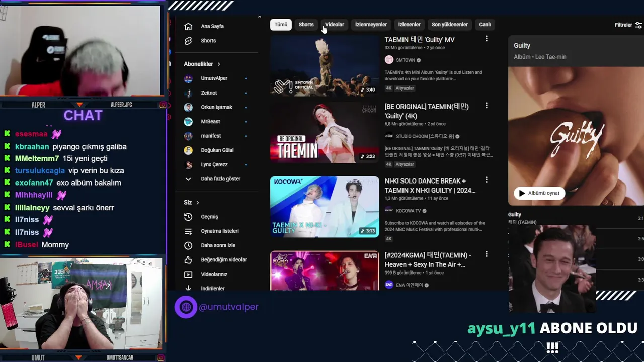
Task: Open Videolarınız play icon
Action: 188,274
